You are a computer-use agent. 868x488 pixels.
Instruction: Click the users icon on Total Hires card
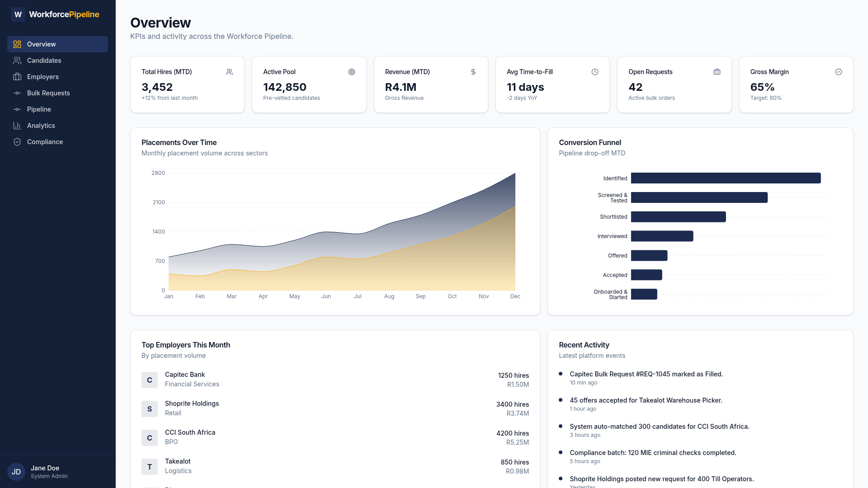(230, 72)
